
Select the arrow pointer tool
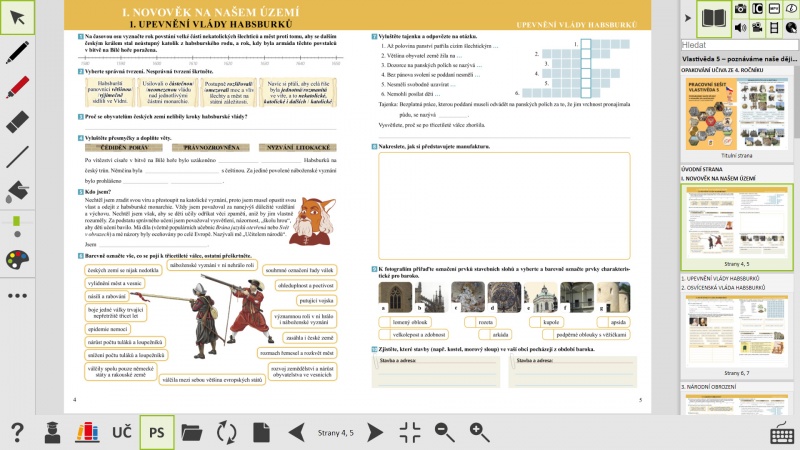[x=17, y=18]
